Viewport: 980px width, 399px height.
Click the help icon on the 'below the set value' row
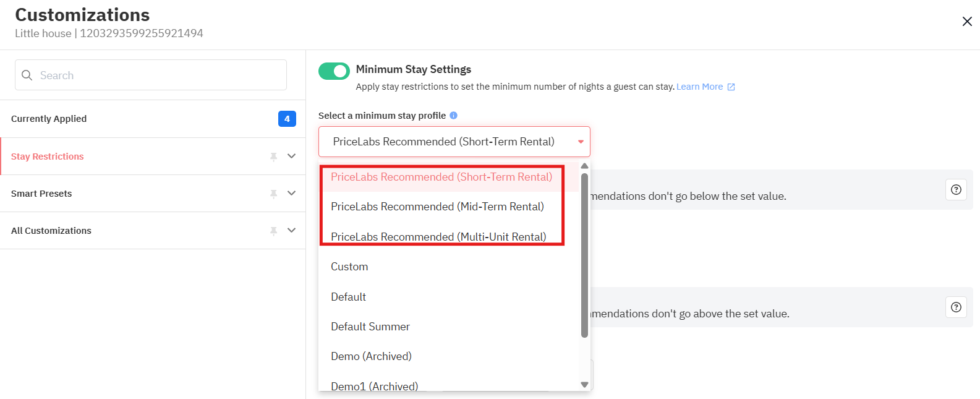click(956, 190)
